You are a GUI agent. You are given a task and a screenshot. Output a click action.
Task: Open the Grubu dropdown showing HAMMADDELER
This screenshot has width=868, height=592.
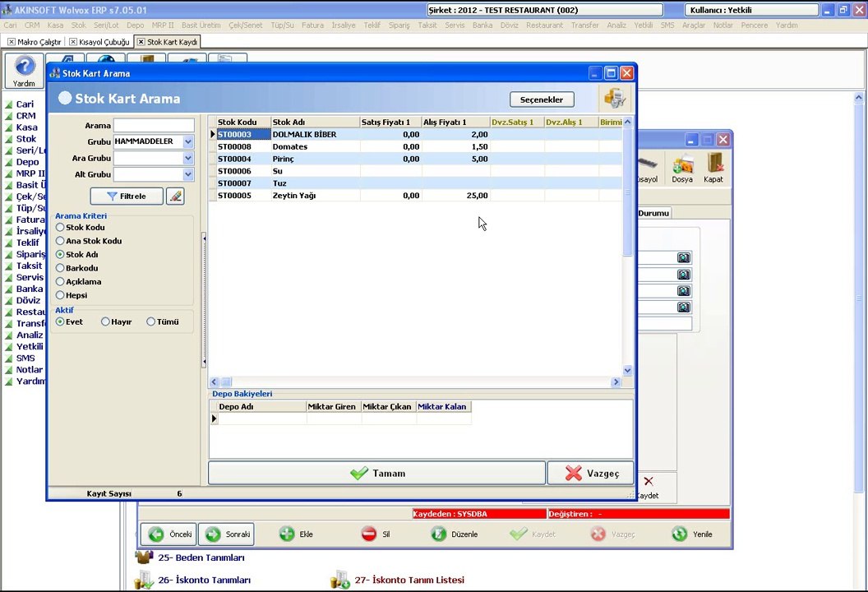(x=188, y=141)
